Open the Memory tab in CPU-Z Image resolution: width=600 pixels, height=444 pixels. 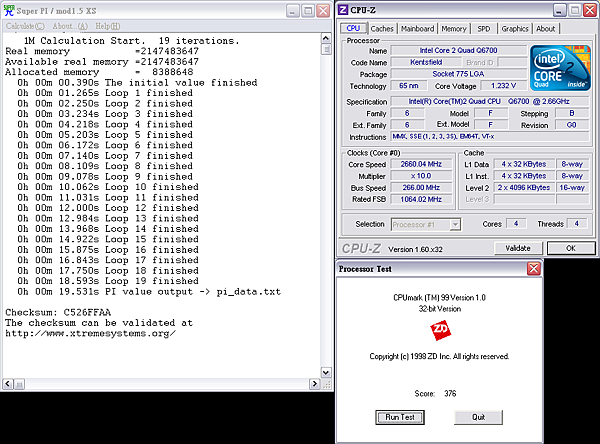point(454,29)
